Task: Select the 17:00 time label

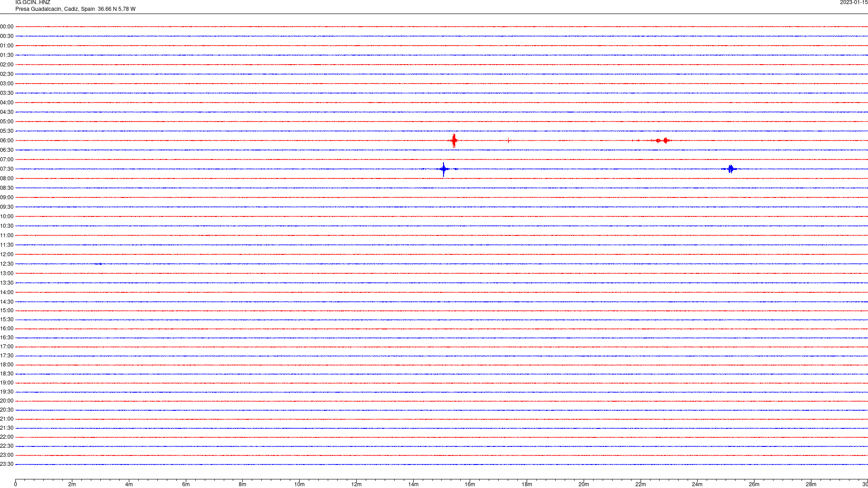Action: [x=7, y=347]
